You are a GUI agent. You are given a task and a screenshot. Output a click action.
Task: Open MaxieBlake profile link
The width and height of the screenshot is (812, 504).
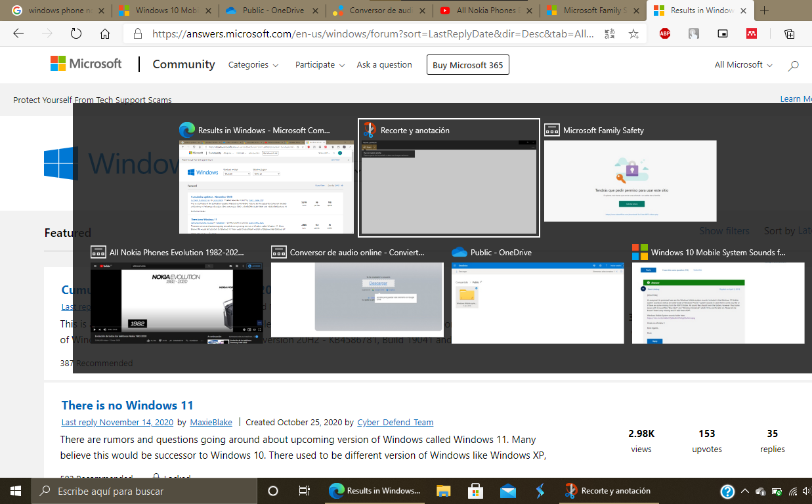211,422
